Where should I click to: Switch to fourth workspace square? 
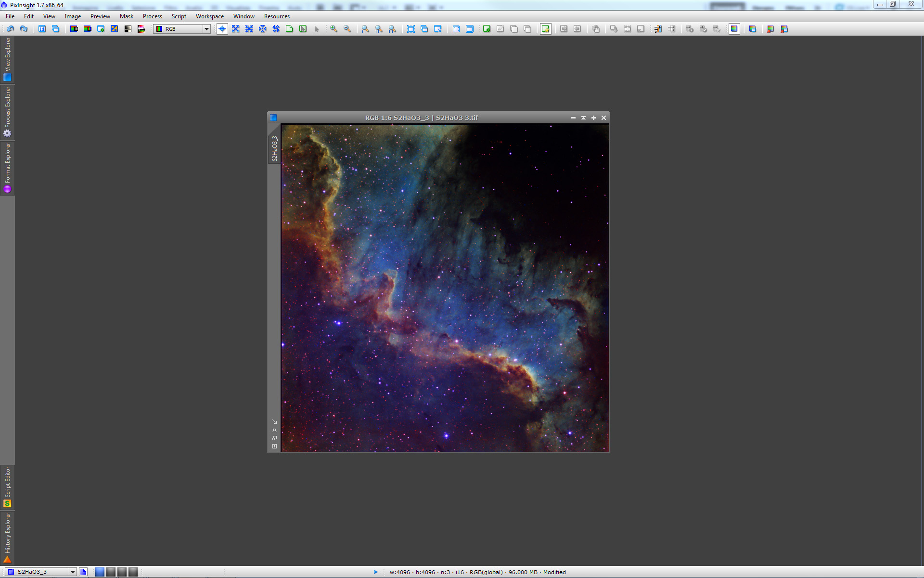pyautogui.click(x=133, y=572)
